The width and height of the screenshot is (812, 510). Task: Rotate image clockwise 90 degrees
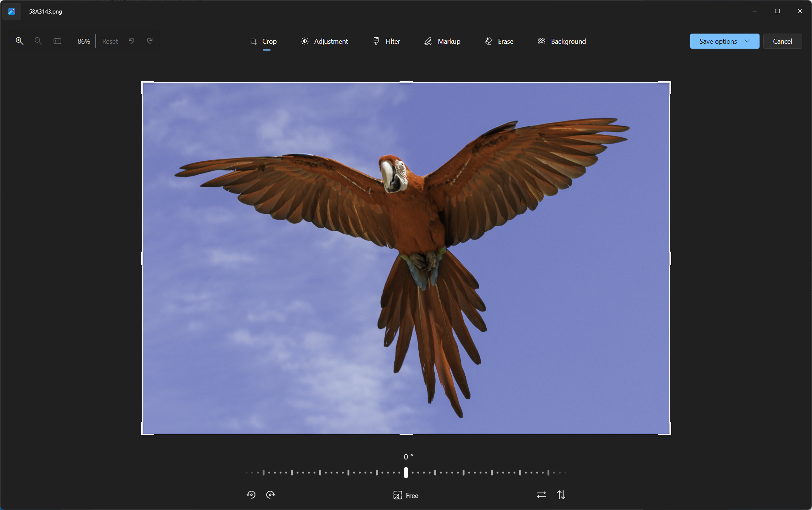pyautogui.click(x=271, y=495)
